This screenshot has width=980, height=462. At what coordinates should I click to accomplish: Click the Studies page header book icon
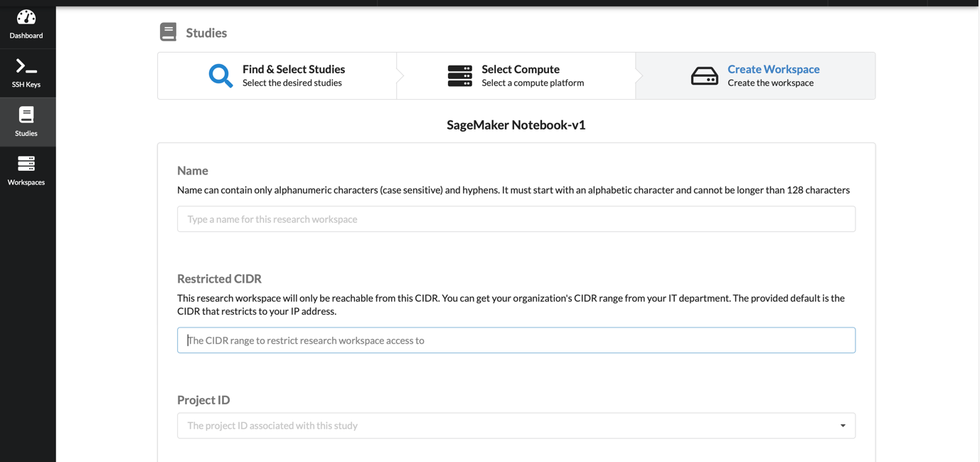(169, 32)
